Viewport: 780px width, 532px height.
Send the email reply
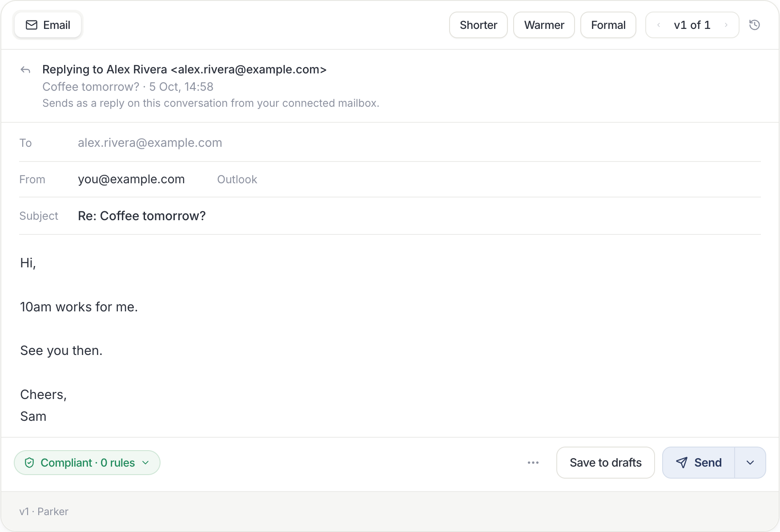click(x=699, y=463)
